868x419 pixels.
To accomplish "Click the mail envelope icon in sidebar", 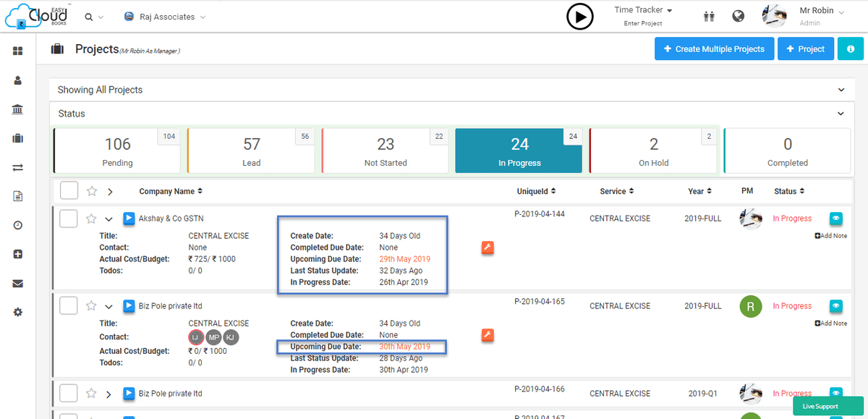I will [18, 283].
